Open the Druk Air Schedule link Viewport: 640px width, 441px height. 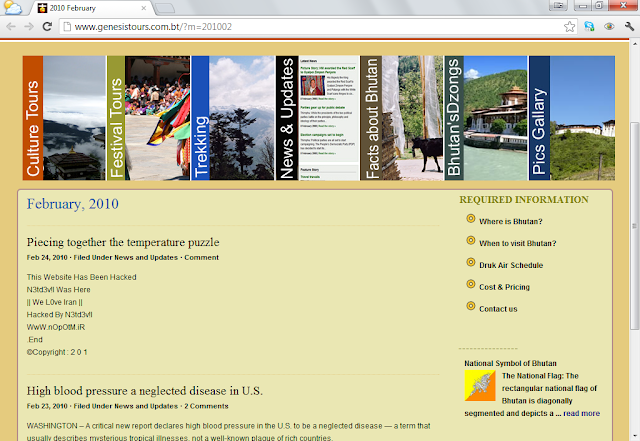[511, 265]
